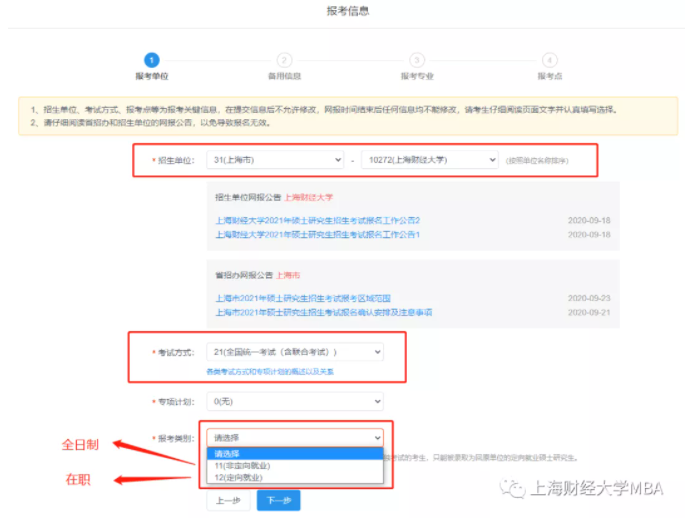Screen dimensions: 687x522
Task: Click step 4 circle 报考点
Action: tap(549, 60)
